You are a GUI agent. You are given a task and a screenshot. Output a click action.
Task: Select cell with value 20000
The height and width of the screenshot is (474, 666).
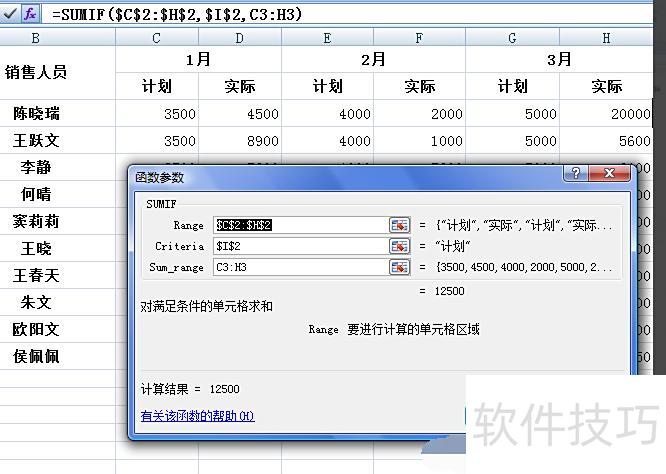coord(606,113)
